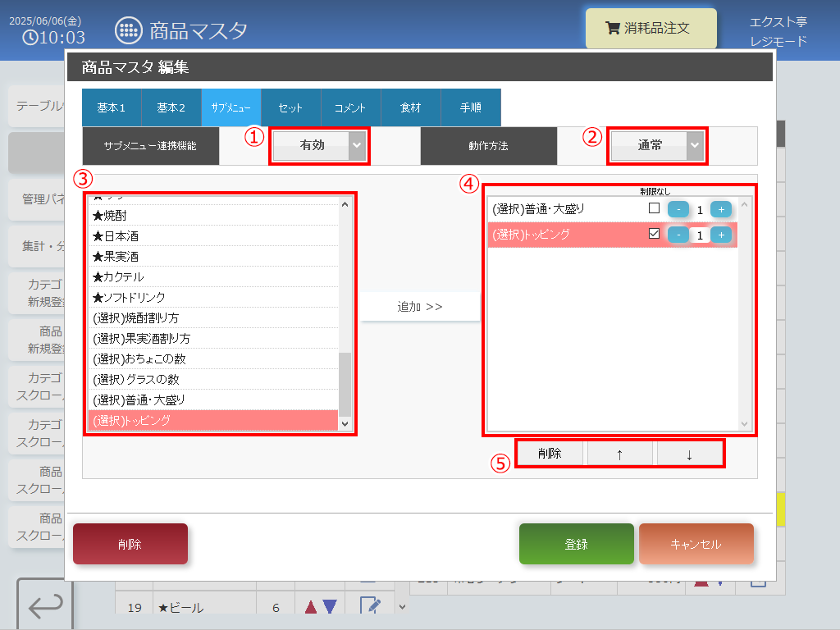Move the selected item down with the ↓ button
Image resolution: width=840 pixels, height=630 pixels.
689,454
